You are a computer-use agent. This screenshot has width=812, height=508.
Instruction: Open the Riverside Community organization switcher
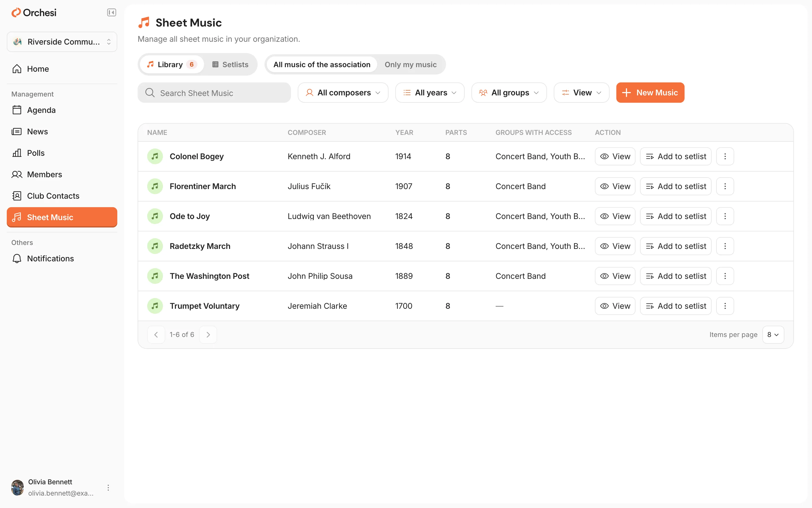point(62,42)
